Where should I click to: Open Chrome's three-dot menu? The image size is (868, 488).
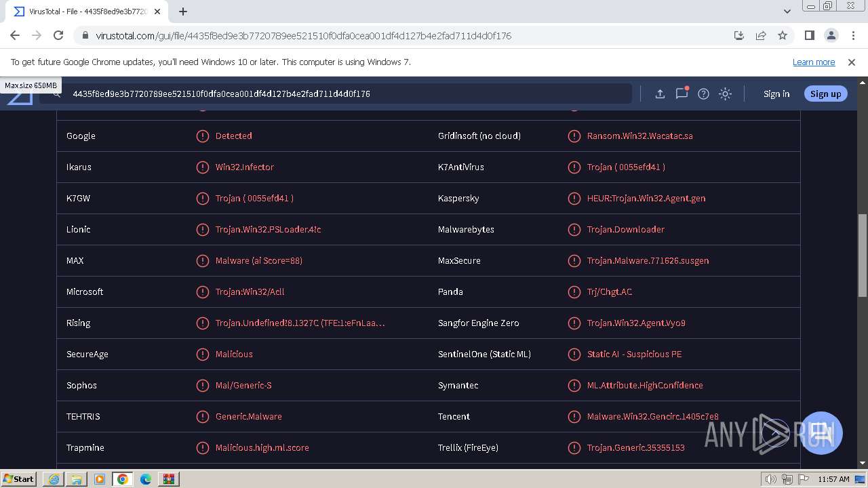852,35
